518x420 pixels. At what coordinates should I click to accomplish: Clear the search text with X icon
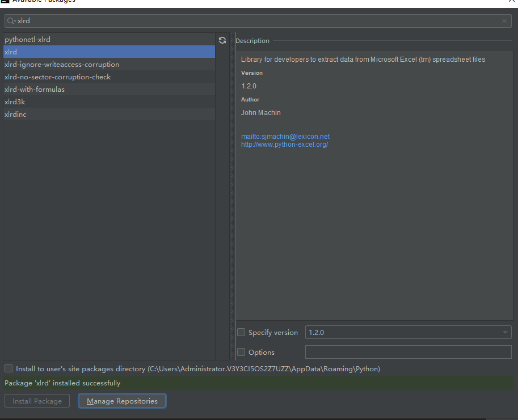point(504,21)
